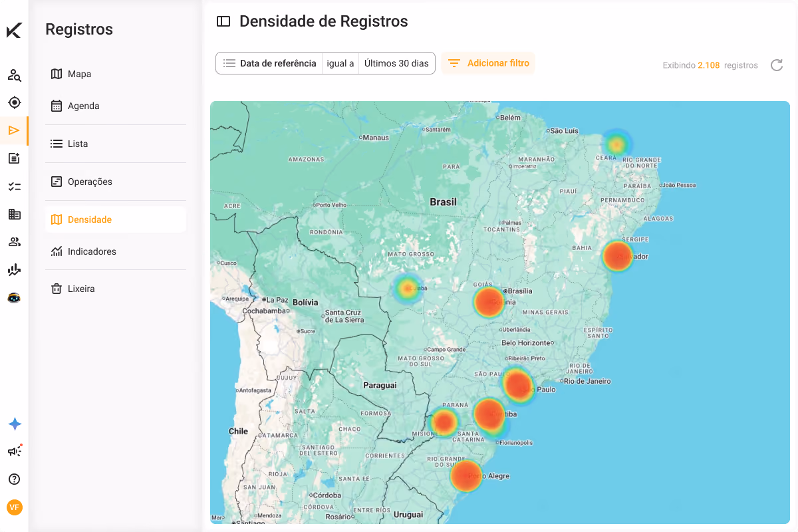Click the Brasil country label on map
798x532 pixels.
point(443,201)
